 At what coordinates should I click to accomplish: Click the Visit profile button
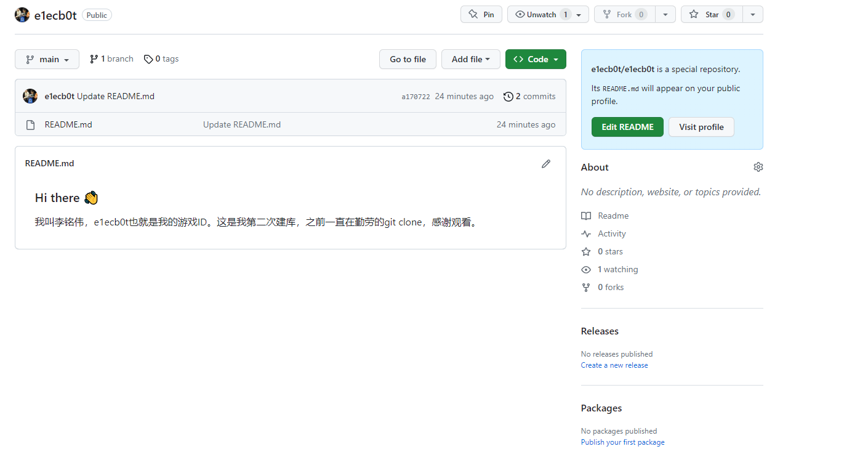pos(701,127)
